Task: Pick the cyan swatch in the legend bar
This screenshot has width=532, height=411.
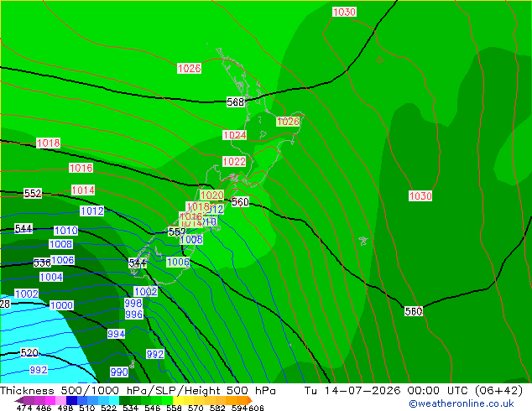Action: tap(114, 400)
